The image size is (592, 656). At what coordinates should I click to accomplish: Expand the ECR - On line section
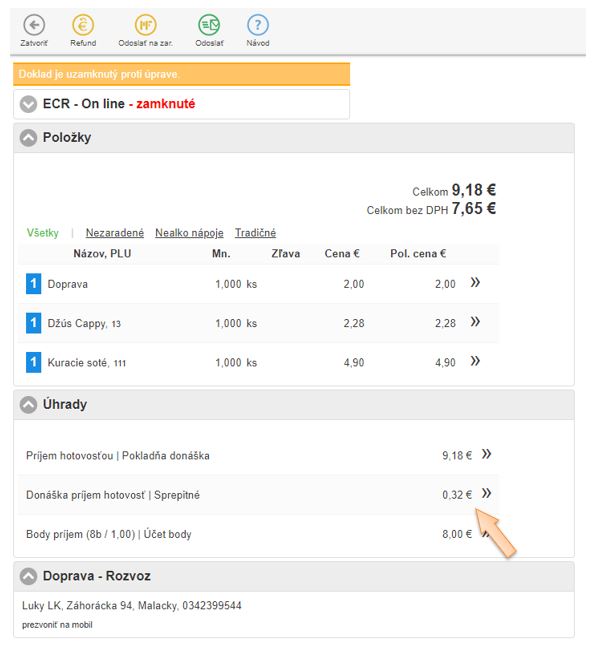click(x=28, y=104)
